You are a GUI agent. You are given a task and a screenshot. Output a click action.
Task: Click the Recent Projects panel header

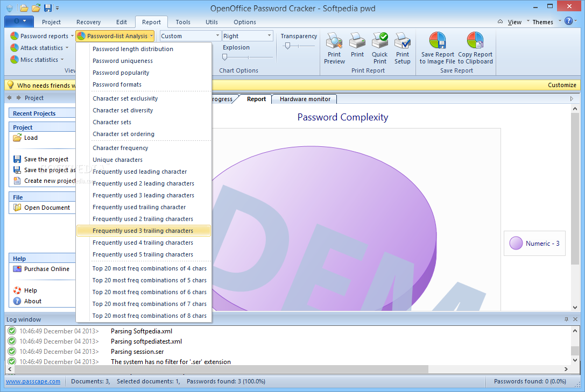click(42, 113)
